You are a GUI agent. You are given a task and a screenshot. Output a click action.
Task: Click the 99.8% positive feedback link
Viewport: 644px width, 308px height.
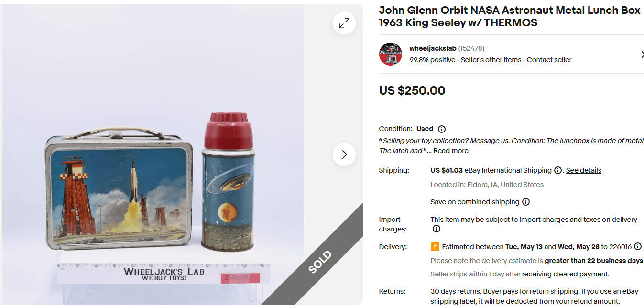[432, 60]
